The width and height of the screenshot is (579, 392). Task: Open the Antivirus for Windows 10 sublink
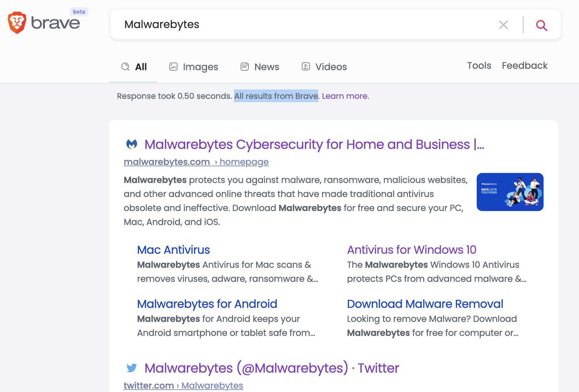pos(412,250)
